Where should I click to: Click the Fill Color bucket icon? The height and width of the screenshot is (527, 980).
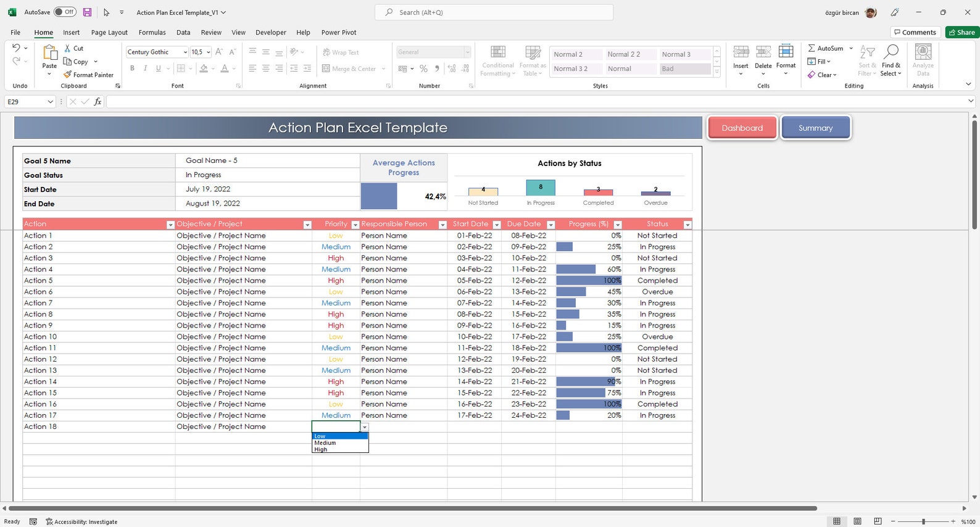[204, 68]
